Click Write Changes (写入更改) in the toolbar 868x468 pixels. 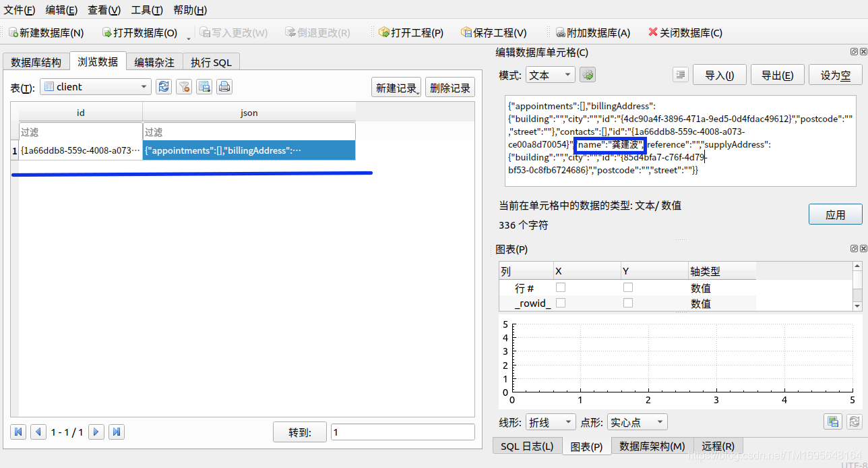point(233,32)
